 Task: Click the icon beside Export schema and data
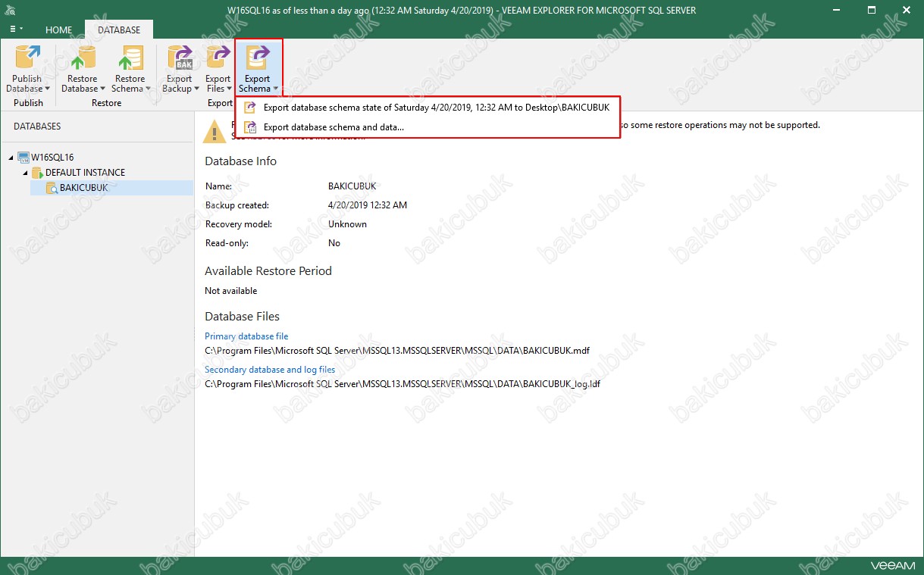coord(249,127)
